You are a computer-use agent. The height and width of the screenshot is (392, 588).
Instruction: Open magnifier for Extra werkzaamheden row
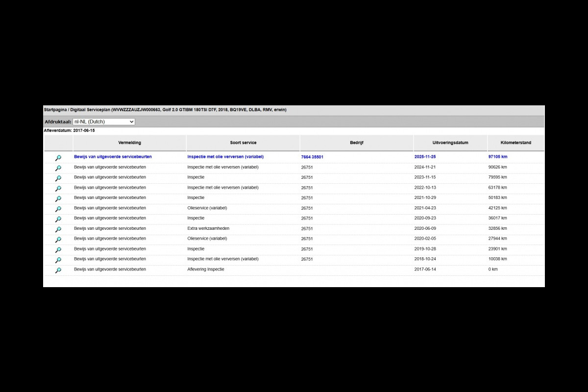(58, 229)
